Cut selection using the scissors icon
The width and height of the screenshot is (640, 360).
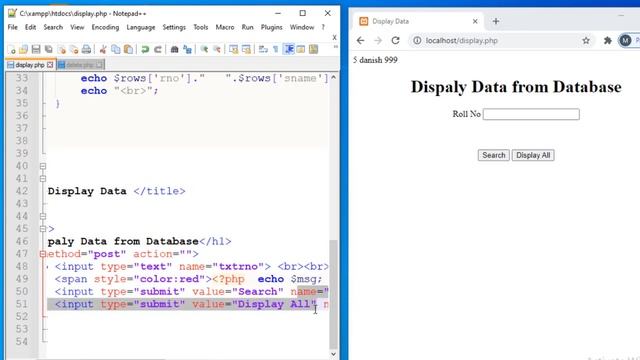[x=103, y=49]
